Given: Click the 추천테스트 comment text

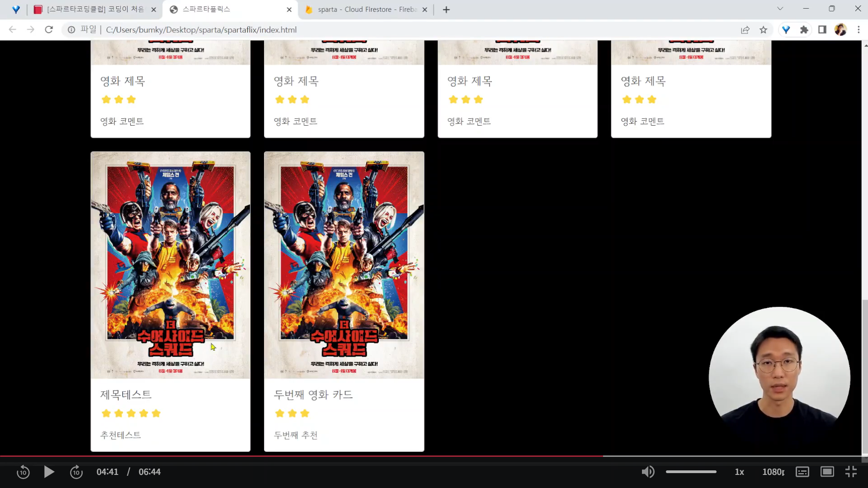Looking at the screenshot, I should coord(120,435).
